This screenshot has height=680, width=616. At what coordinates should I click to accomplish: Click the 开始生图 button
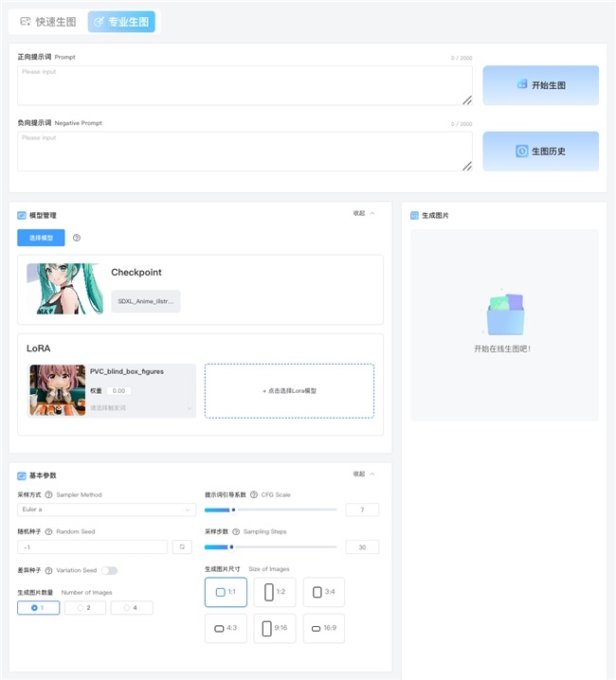pyautogui.click(x=540, y=85)
